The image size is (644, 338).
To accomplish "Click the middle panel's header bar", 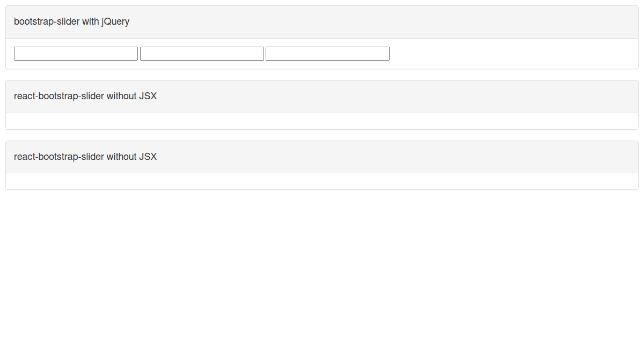I will (322, 96).
